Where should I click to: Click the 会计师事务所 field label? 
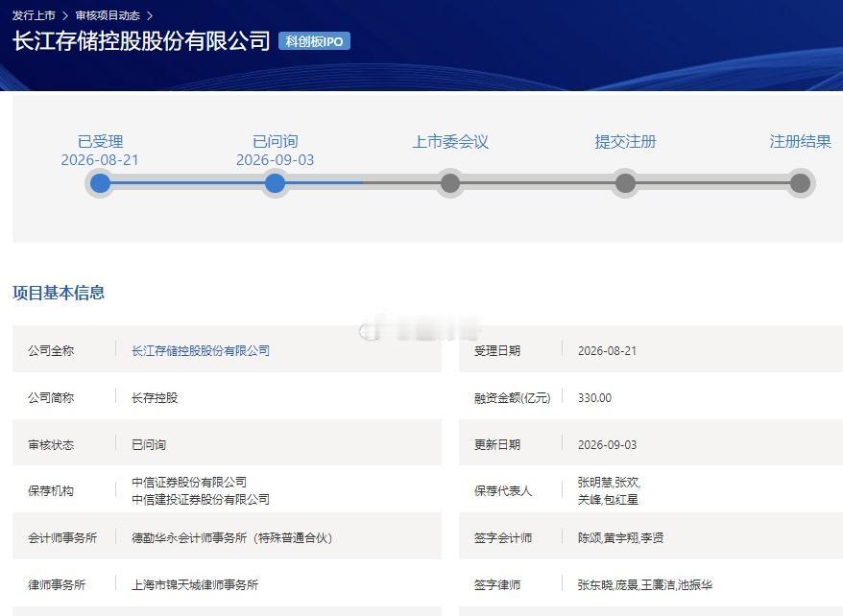(62, 537)
